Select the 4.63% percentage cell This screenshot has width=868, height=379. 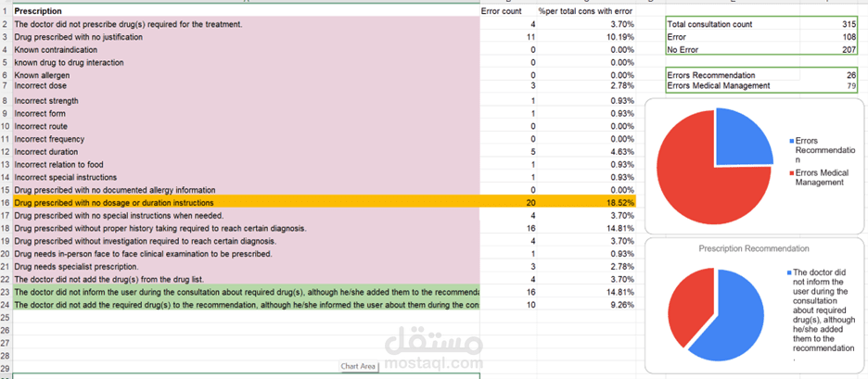coord(586,152)
